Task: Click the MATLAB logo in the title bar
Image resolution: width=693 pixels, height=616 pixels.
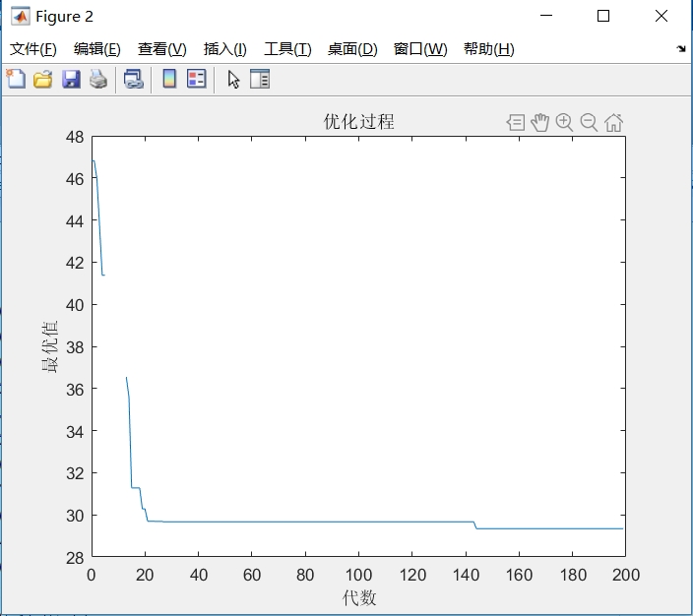Action: pyautogui.click(x=21, y=17)
